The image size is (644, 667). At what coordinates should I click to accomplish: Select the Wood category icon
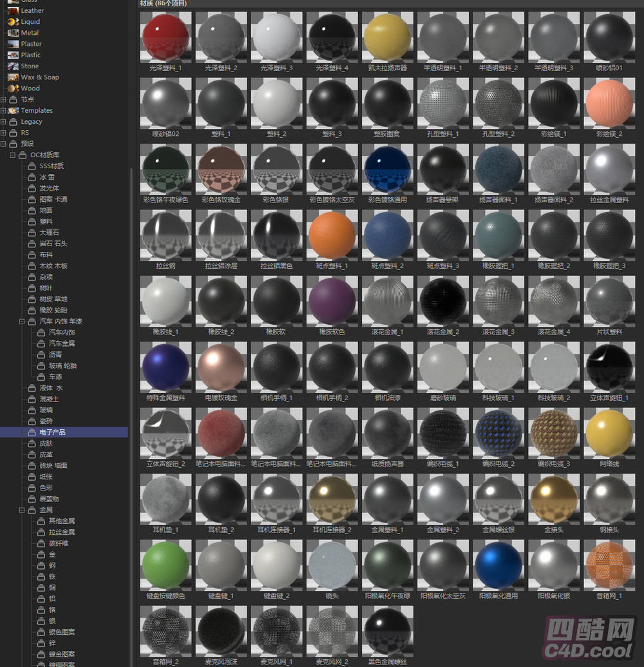click(13, 88)
